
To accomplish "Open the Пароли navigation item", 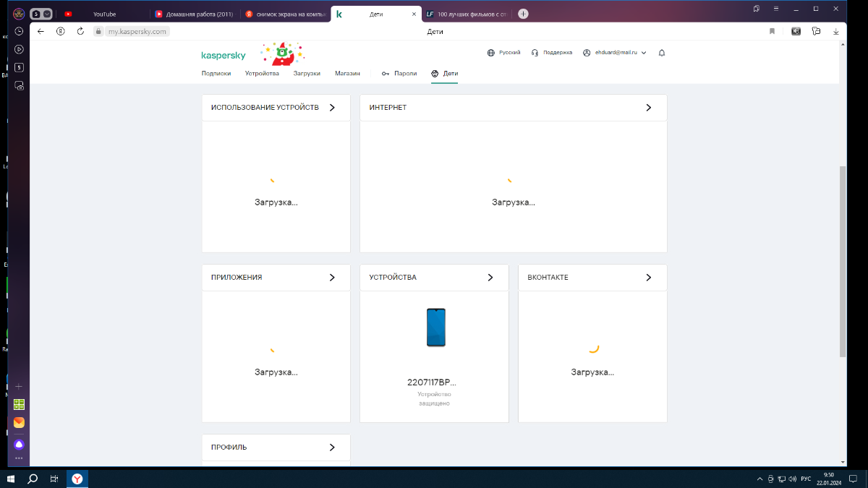I will point(399,73).
